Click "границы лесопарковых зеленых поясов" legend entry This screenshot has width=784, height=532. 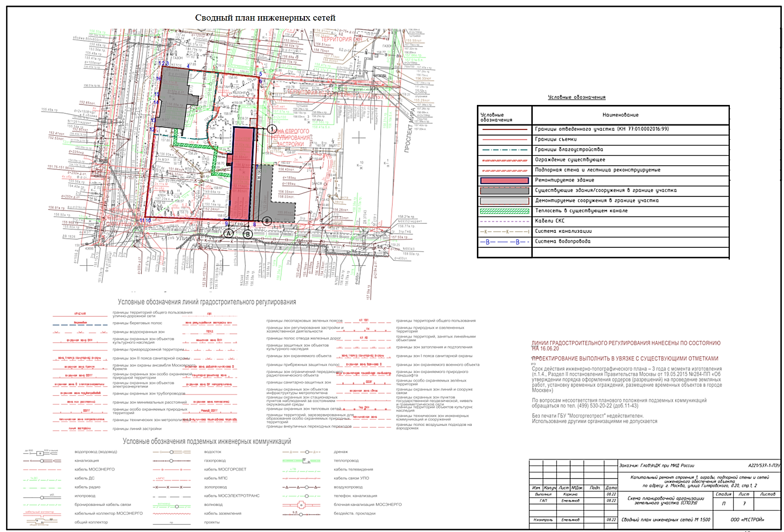304,321
